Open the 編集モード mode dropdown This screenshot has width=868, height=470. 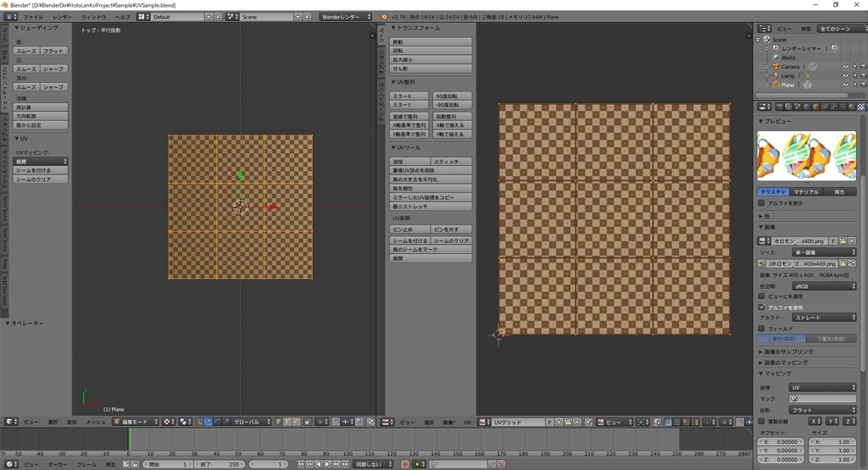pos(136,422)
